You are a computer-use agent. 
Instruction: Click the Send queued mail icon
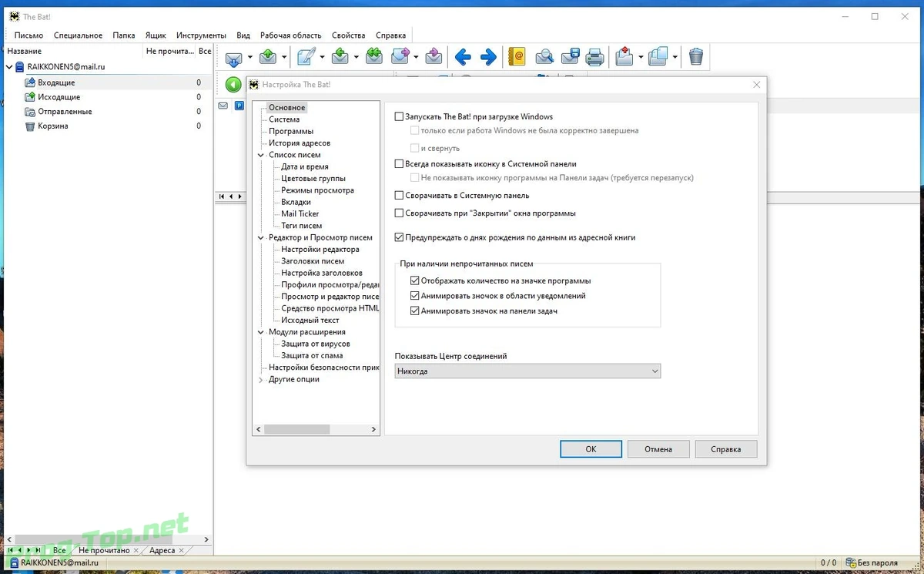tap(268, 56)
